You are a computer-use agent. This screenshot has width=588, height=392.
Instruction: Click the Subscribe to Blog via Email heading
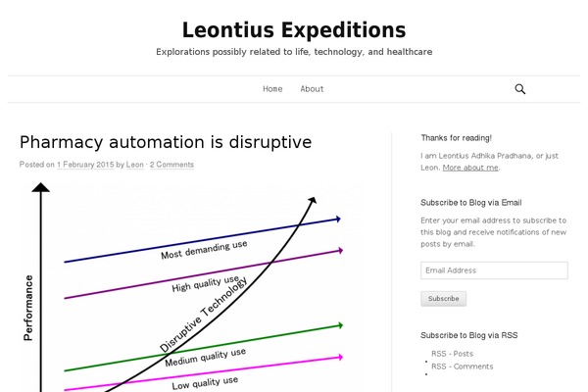(x=471, y=203)
